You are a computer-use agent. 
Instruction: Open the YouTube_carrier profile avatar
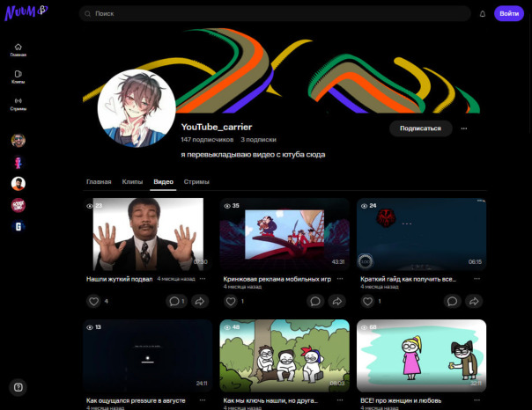coord(137,108)
